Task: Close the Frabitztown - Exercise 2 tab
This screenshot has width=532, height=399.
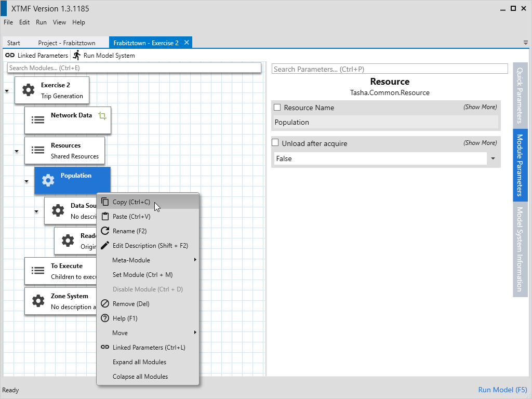Action: [187, 43]
